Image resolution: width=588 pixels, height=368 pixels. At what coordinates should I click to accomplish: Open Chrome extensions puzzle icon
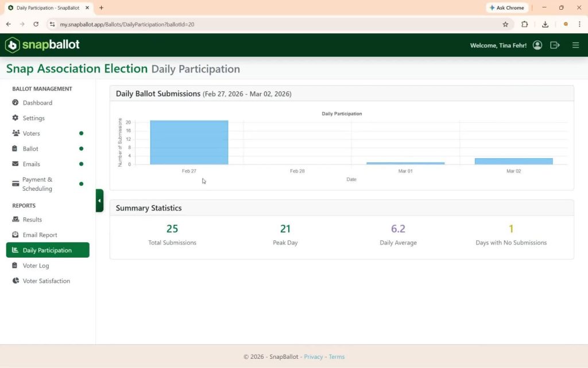(x=524, y=24)
